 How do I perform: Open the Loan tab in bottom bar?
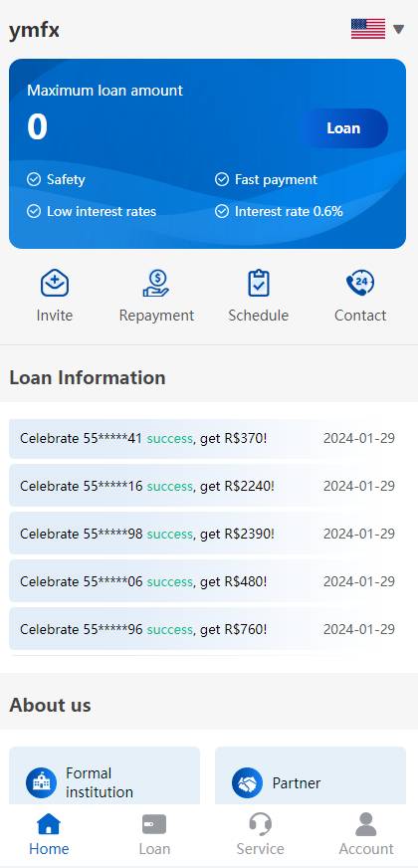pos(154,834)
